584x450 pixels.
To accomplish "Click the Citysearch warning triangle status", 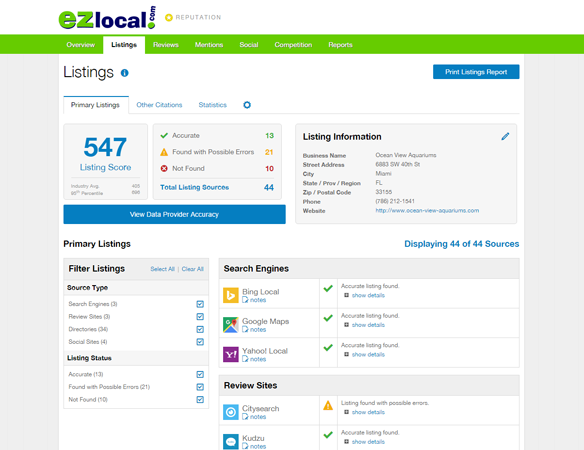I will click(328, 405).
